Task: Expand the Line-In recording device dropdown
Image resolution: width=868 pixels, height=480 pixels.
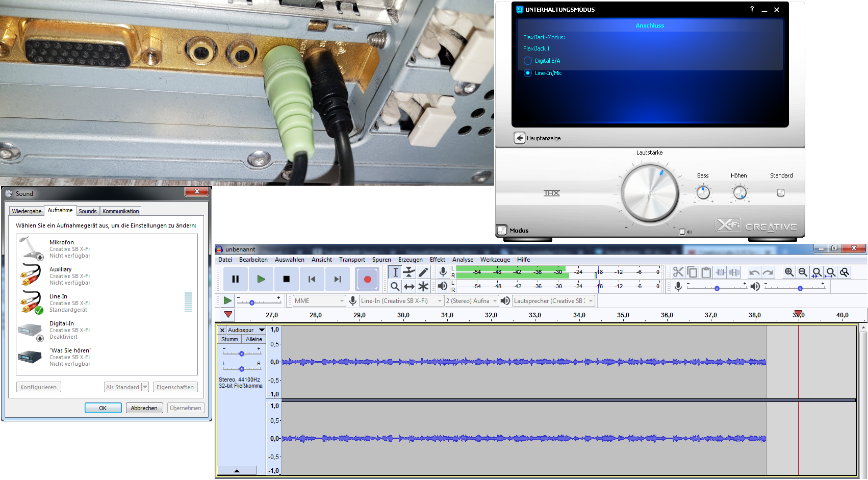Action: pyautogui.click(x=401, y=301)
